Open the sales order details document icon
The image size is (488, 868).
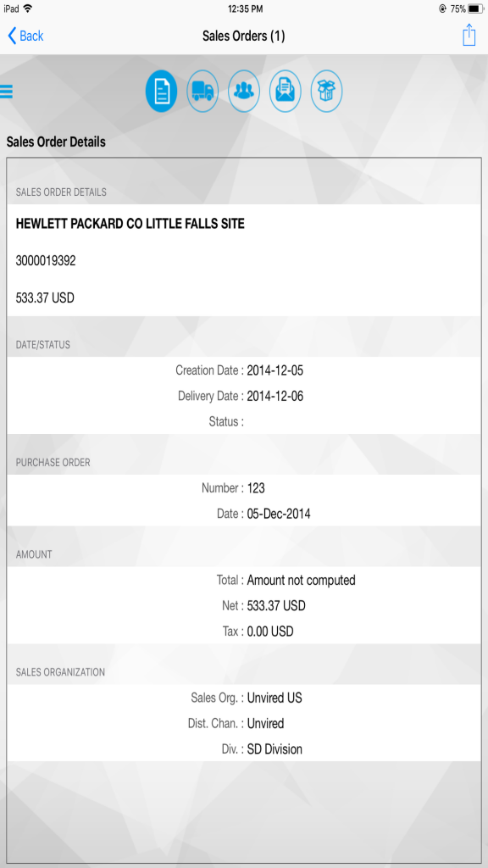pos(161,91)
